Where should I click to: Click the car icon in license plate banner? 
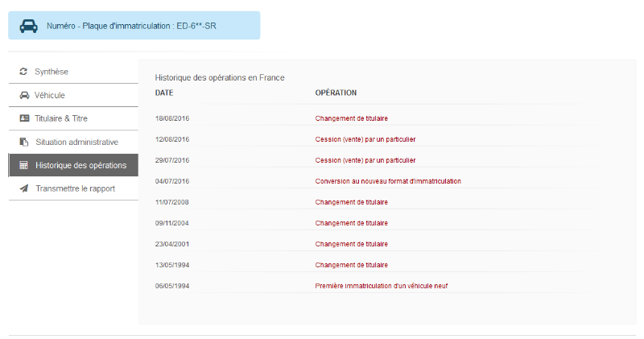point(29,26)
